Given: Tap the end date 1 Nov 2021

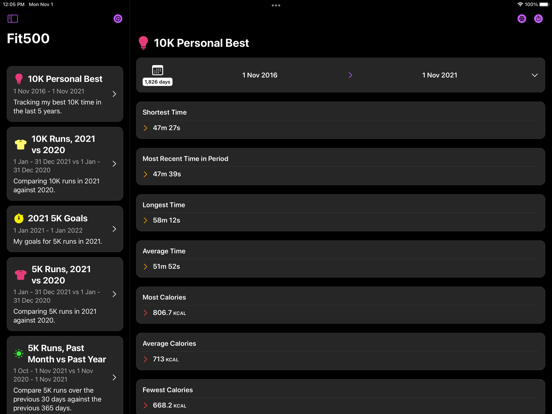Looking at the screenshot, I should click(440, 75).
